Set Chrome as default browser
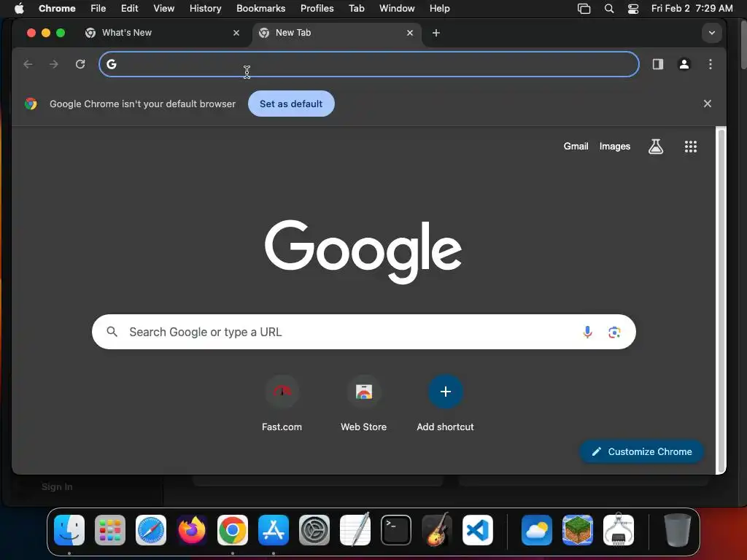 pyautogui.click(x=291, y=104)
